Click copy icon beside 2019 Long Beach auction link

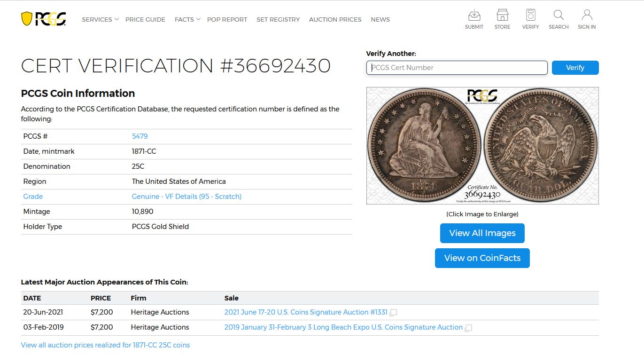click(x=468, y=328)
